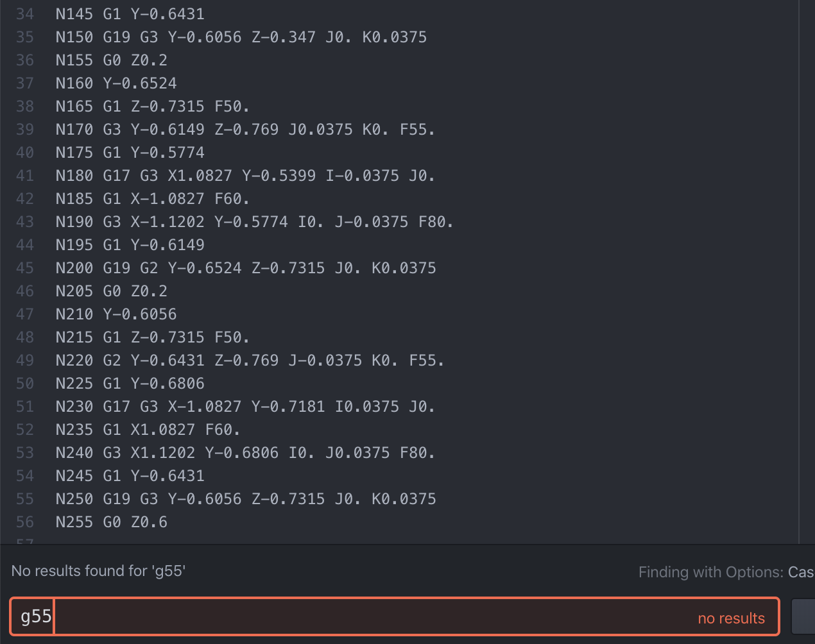Place cursor on J-0.0375 in N220 line
The width and height of the screenshot is (815, 644).
click(325, 360)
